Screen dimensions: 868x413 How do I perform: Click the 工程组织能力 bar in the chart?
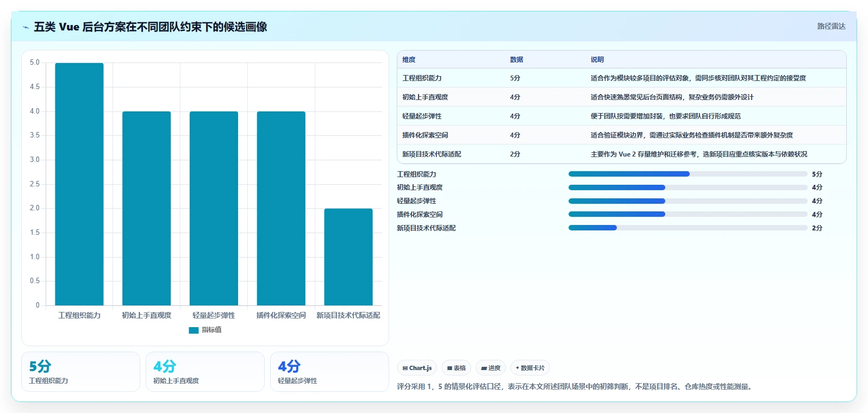click(79, 184)
